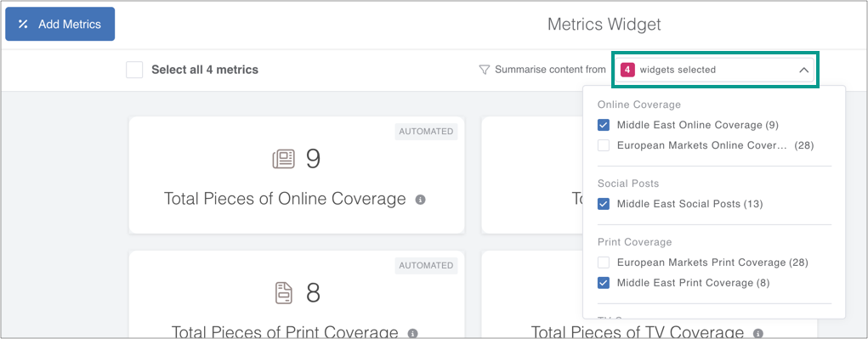The width and height of the screenshot is (868, 339).
Task: Uncheck Middle East Online Coverage
Action: pos(604,125)
